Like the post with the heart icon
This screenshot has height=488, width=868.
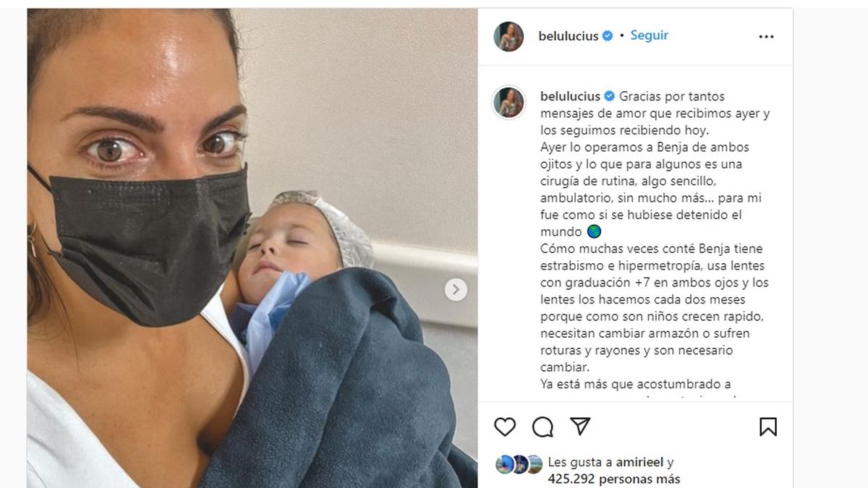click(505, 427)
